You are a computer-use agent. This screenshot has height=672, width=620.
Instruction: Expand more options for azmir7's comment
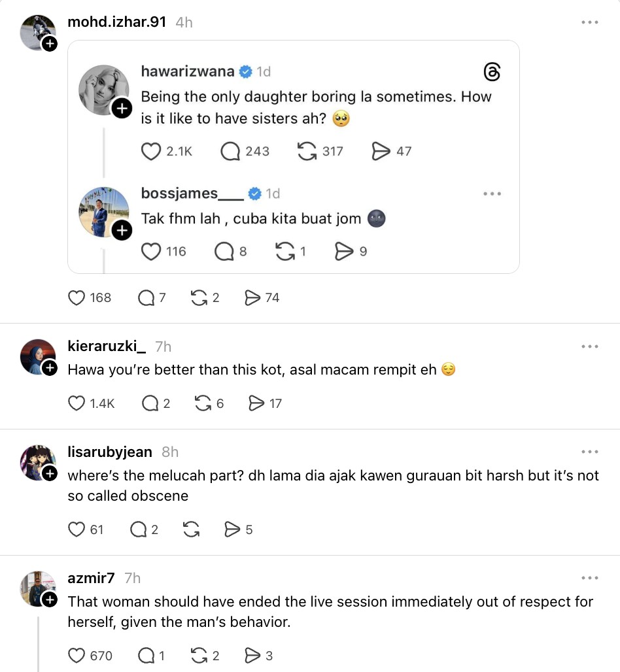click(589, 578)
